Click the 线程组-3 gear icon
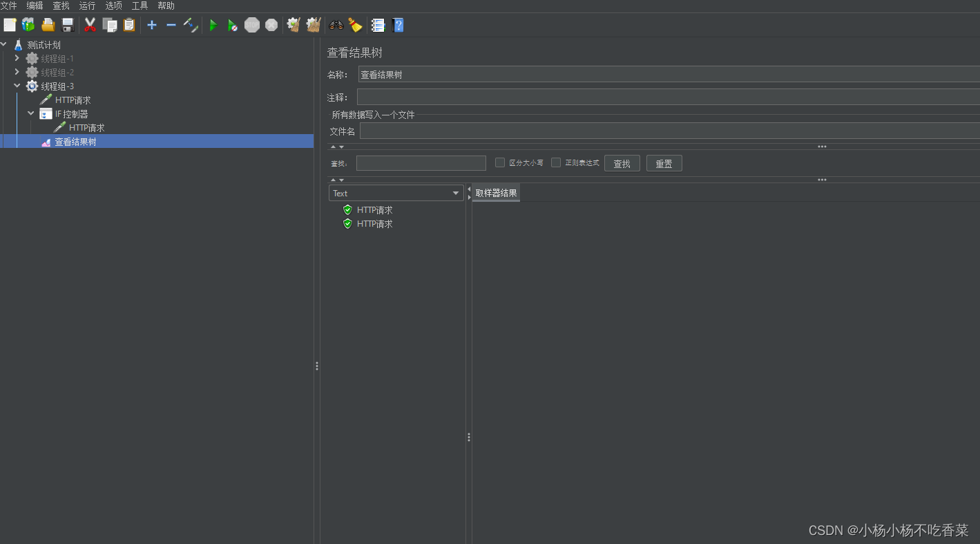 point(32,86)
